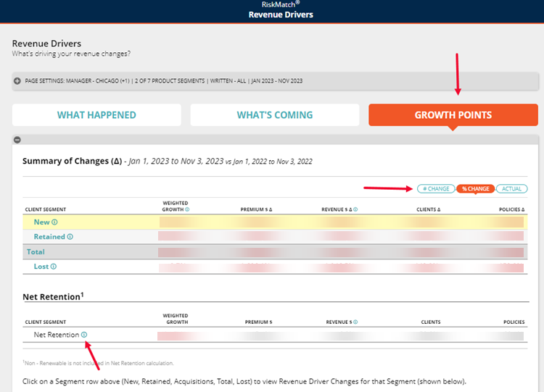This screenshot has height=392, width=544.
Task: Switch to Actual values view
Action: (x=512, y=189)
